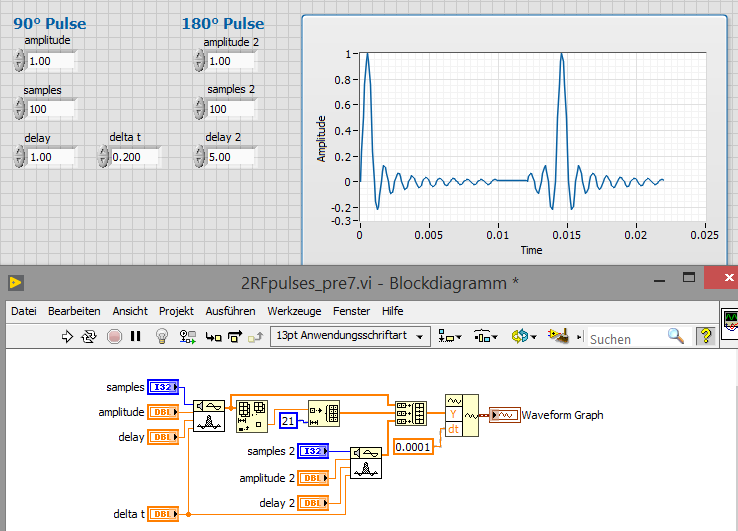Image resolution: width=738 pixels, height=531 pixels.
Task: Open the Align Objects dropdown
Action: point(449,336)
